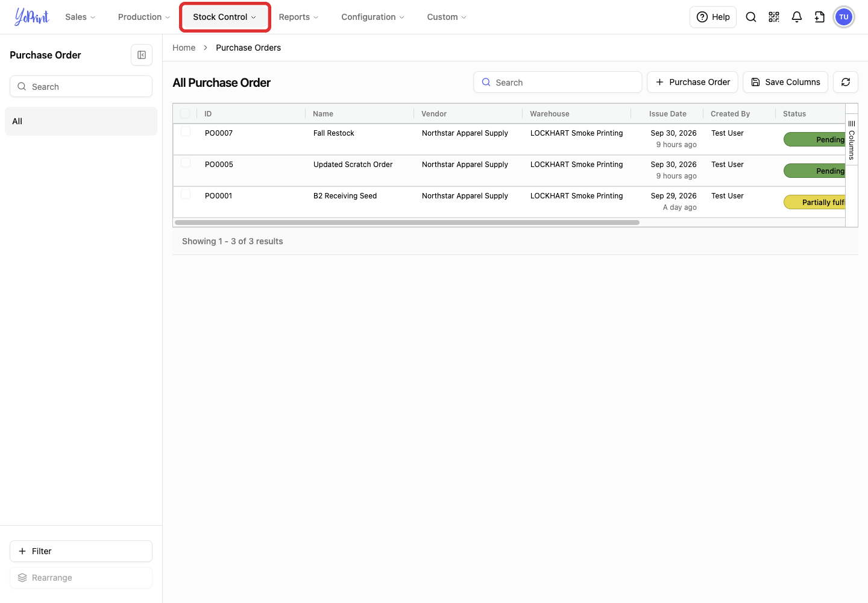The image size is (868, 603).
Task: Open the Custom menu
Action: click(x=447, y=17)
